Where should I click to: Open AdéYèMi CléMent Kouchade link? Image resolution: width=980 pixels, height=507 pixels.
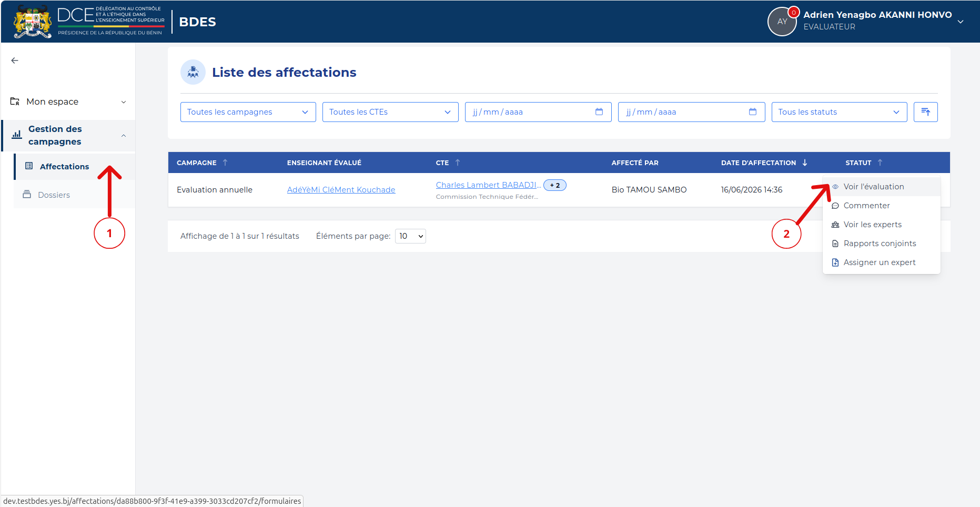(x=341, y=190)
